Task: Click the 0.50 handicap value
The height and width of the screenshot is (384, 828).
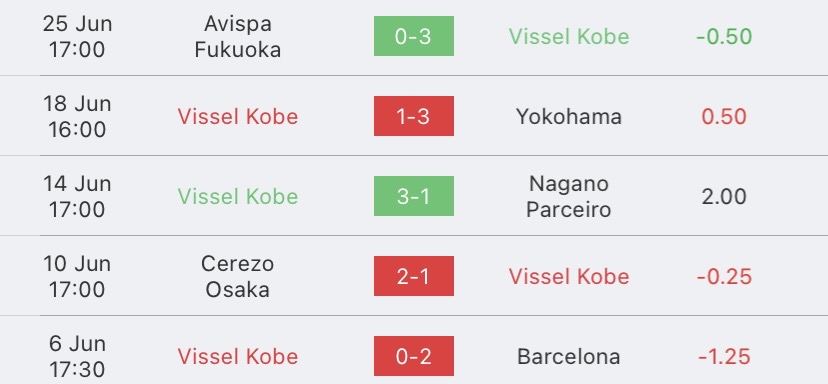Action: click(x=724, y=117)
